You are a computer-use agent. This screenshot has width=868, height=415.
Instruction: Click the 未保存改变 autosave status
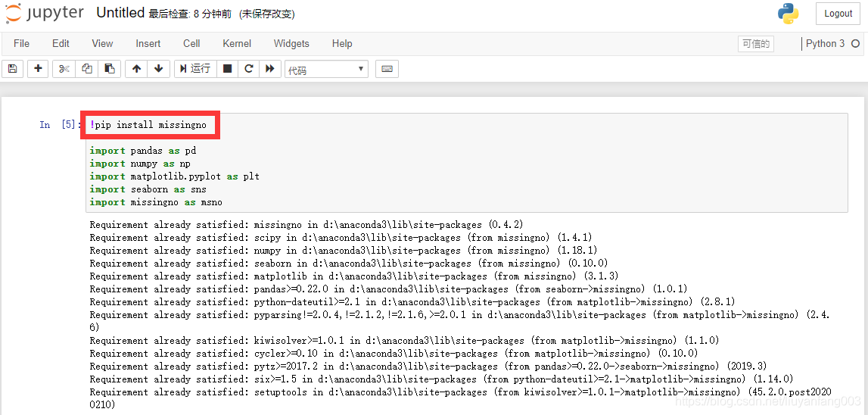[x=267, y=14]
